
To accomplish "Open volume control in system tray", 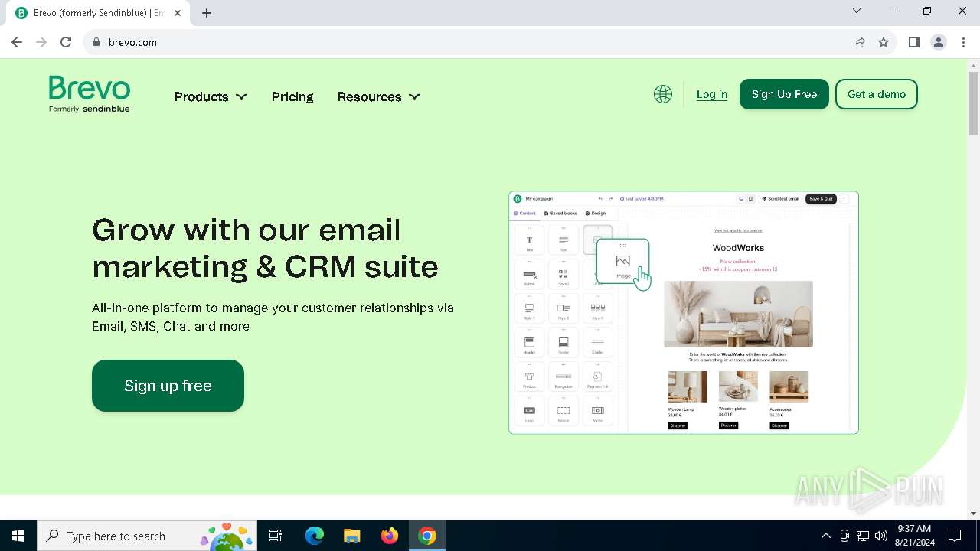I will point(881,536).
